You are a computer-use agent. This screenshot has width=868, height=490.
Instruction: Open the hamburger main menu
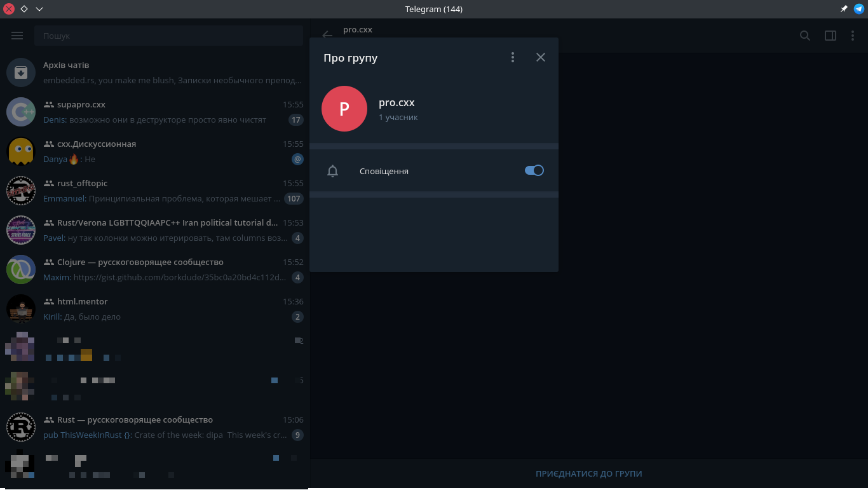coord(17,36)
